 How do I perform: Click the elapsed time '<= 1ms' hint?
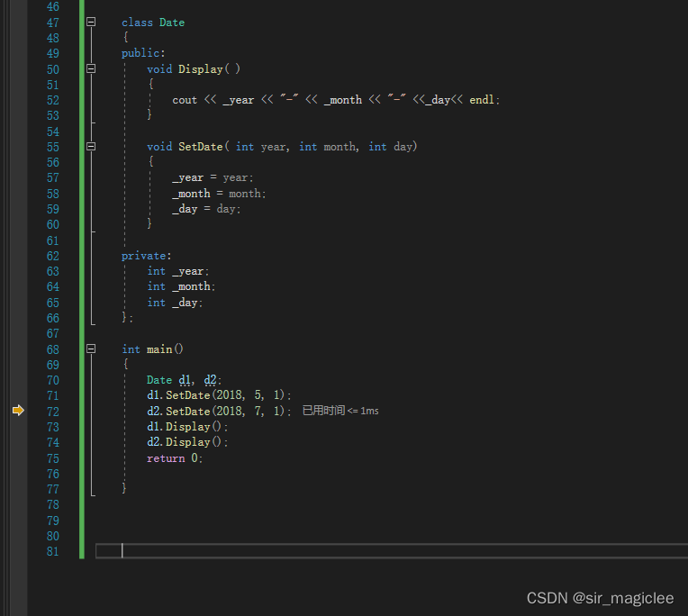point(340,411)
